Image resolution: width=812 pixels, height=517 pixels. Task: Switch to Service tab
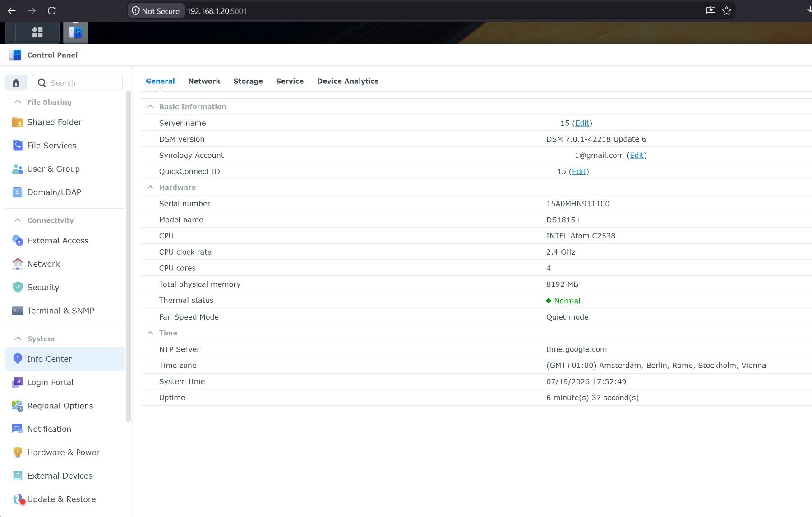[290, 81]
